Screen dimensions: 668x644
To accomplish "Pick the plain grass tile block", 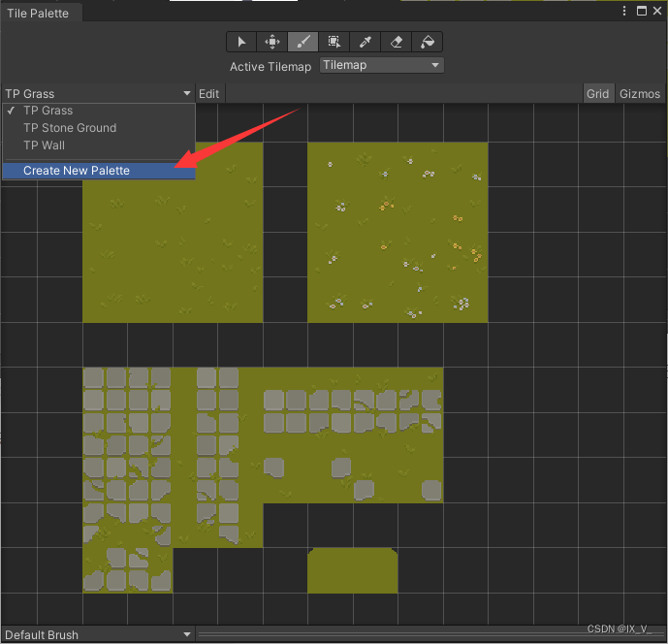I will pos(173,232).
